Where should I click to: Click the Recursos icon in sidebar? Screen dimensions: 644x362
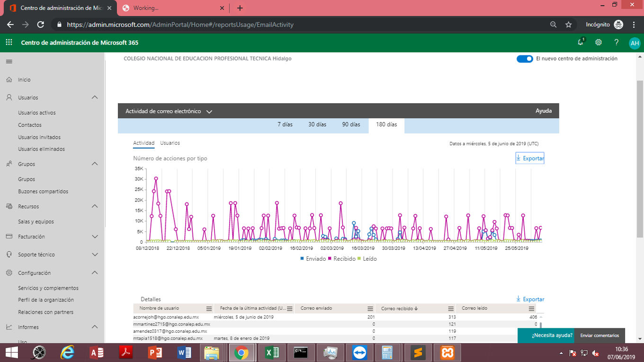pyautogui.click(x=9, y=206)
